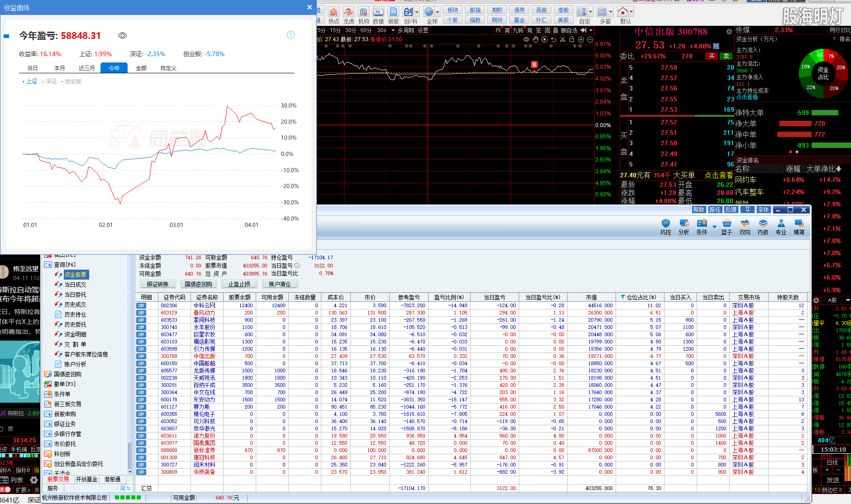Click the hand pan tool on chart

[535, 39]
